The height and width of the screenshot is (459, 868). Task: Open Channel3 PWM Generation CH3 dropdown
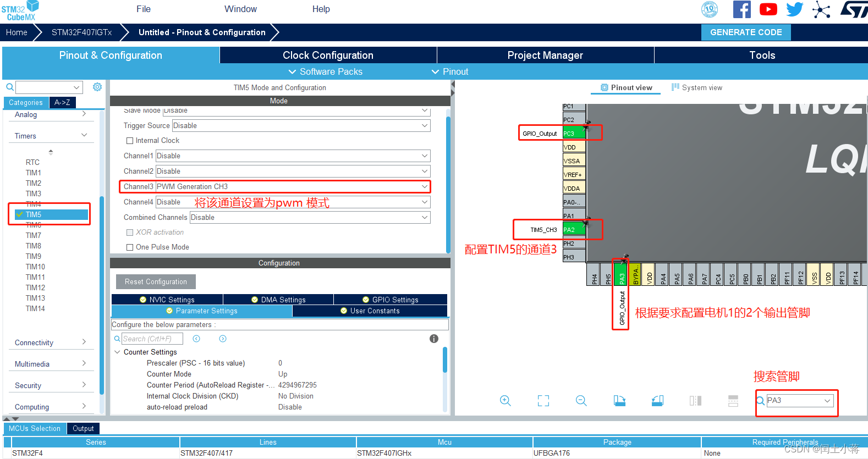(293, 187)
